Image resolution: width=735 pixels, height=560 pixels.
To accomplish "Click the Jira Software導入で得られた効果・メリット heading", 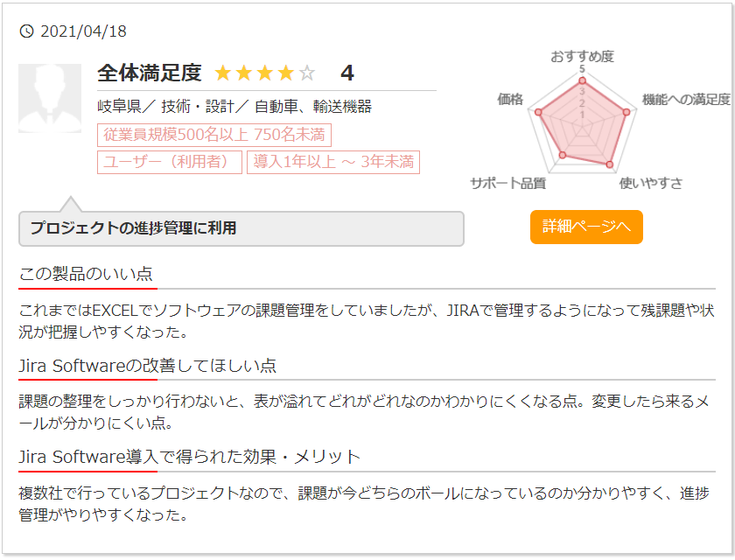I will click(189, 457).
